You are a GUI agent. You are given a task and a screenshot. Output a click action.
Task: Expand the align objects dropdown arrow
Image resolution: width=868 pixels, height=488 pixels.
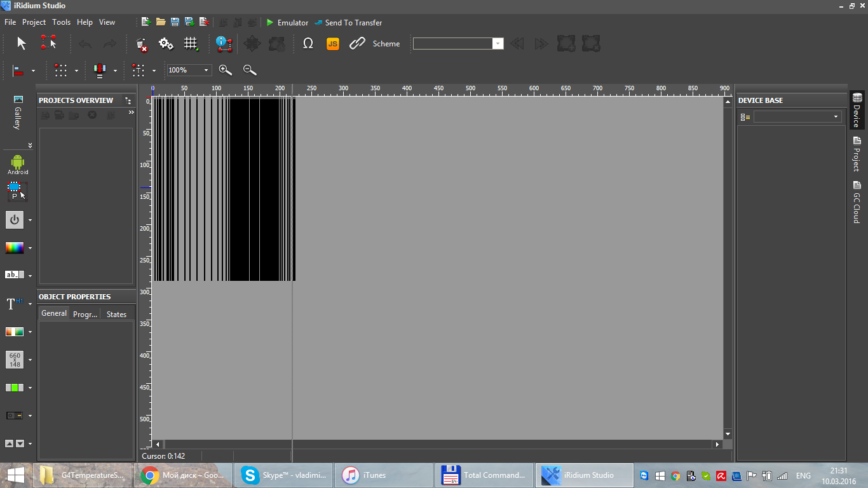point(33,71)
